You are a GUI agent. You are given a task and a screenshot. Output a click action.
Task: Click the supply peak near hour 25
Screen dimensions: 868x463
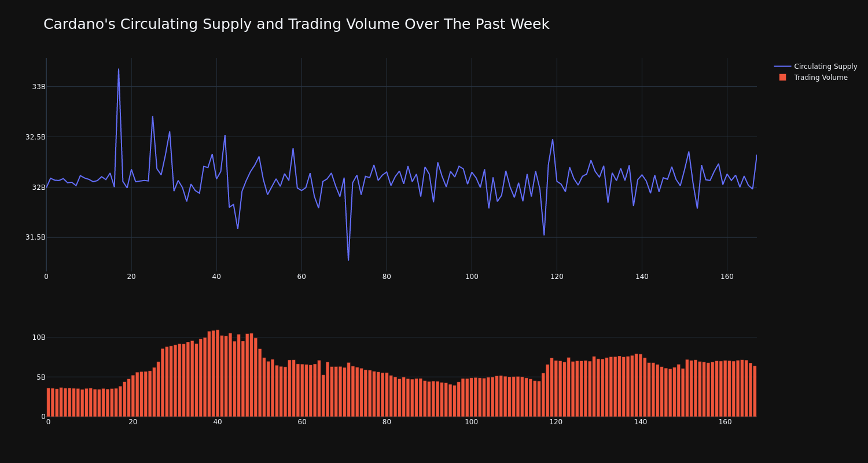(153, 116)
